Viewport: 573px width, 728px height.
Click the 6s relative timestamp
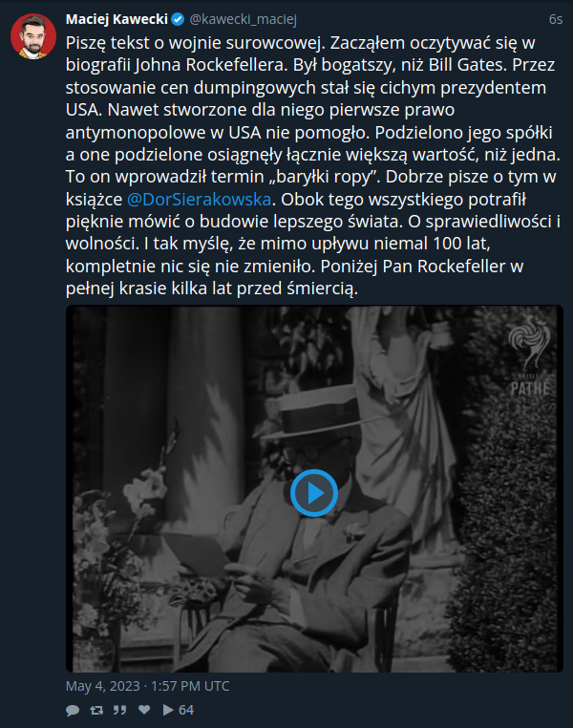556,19
